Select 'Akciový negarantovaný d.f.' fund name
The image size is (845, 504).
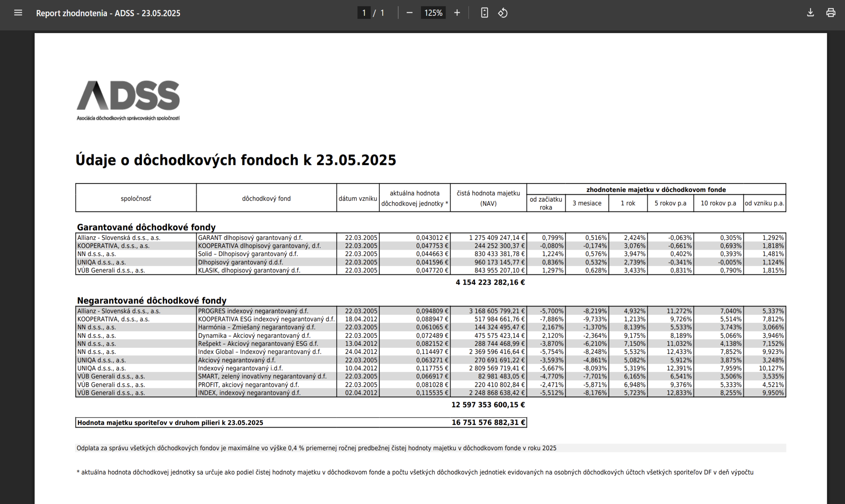coord(237,360)
